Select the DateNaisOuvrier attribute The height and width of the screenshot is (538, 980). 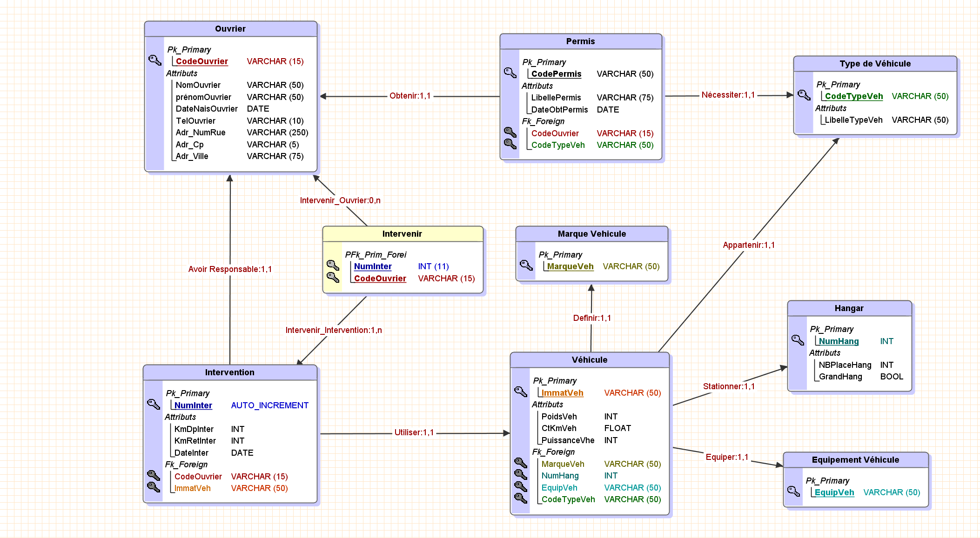click(x=207, y=109)
